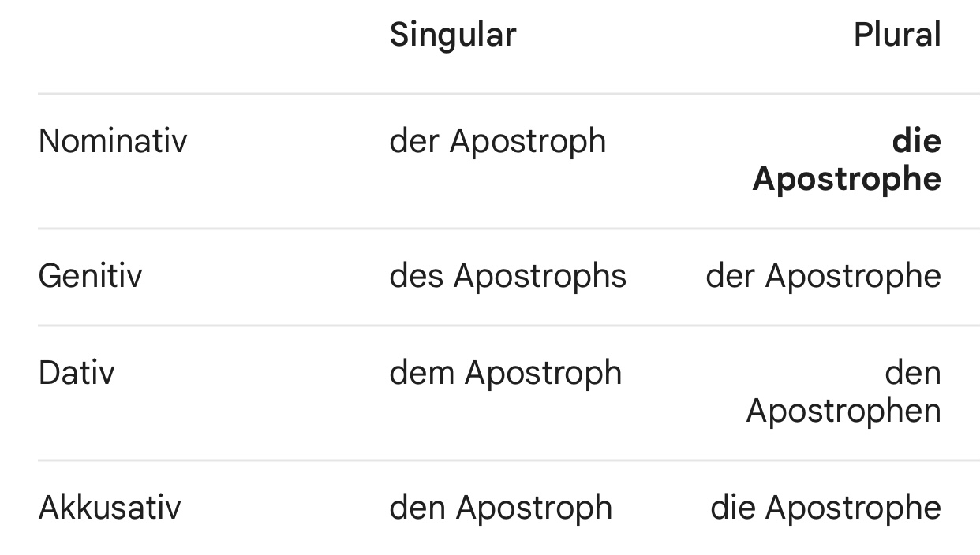
Task: Click the word 'Apostrophs' in Genitiv row
Action: pyautogui.click(x=540, y=277)
